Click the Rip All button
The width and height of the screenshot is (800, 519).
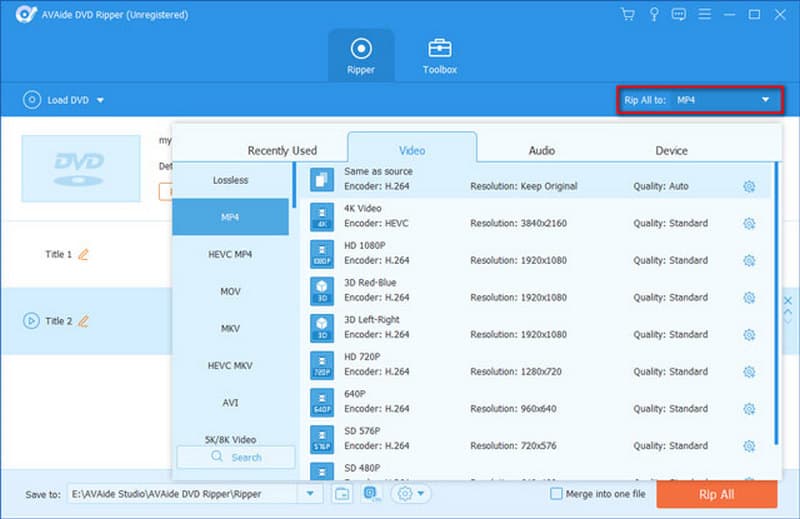point(716,494)
